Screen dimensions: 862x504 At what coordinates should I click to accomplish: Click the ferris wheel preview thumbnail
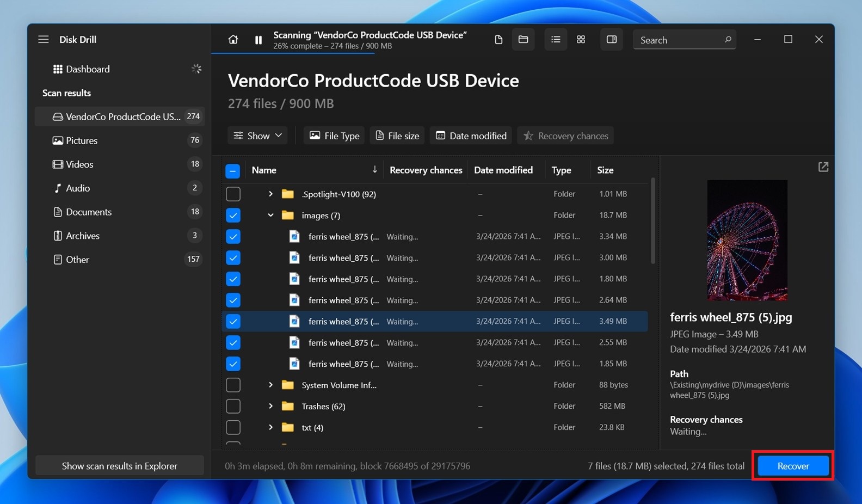tap(747, 241)
